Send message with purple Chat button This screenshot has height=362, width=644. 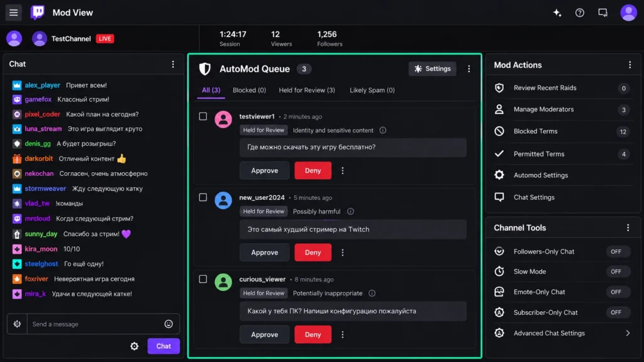(164, 346)
